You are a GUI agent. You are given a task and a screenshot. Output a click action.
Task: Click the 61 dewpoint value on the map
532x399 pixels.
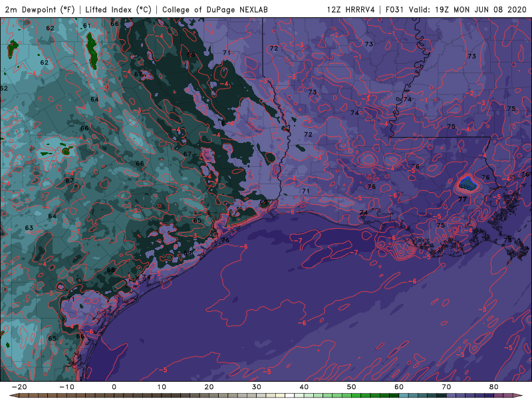(x=87, y=26)
